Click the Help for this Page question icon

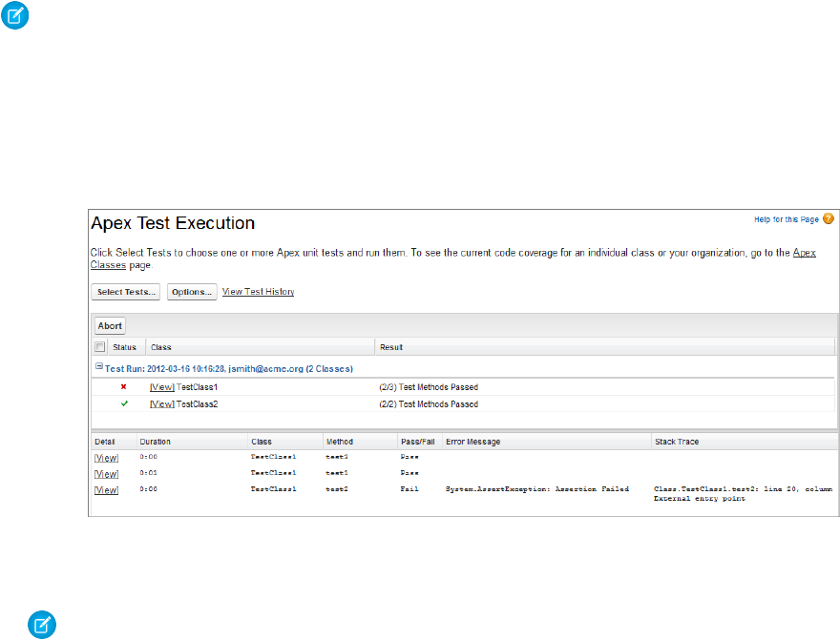pos(828,219)
